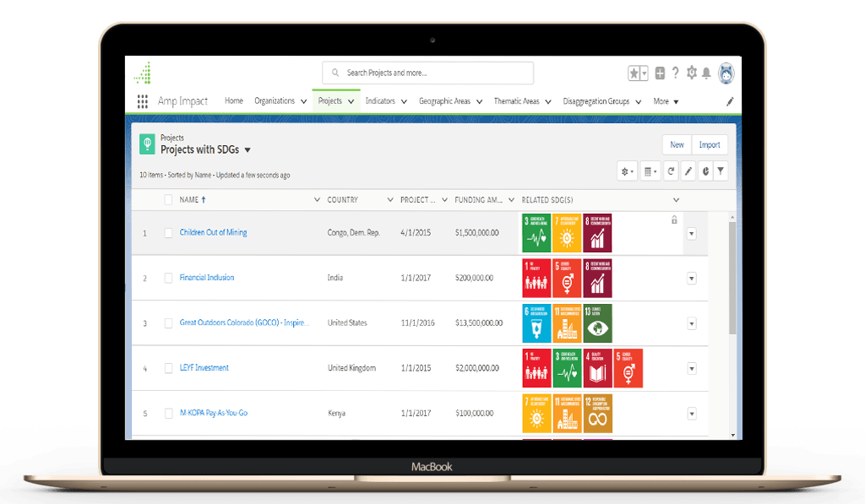Select the M-KOPA Pay-As-You-Go row checkbox
865x504 pixels.
pos(168,413)
